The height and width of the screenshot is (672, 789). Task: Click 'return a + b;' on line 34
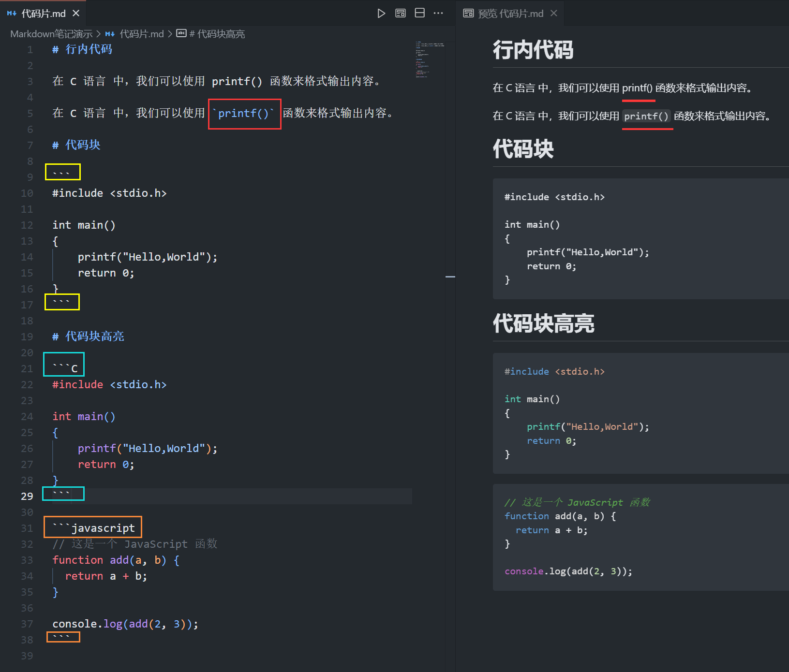point(106,576)
